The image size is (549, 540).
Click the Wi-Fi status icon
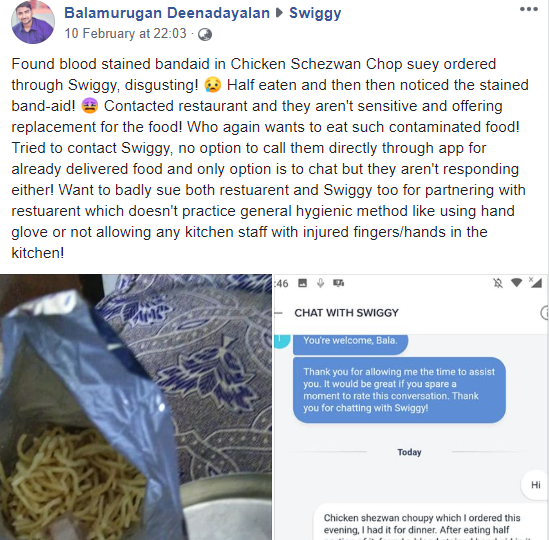pos(516,282)
